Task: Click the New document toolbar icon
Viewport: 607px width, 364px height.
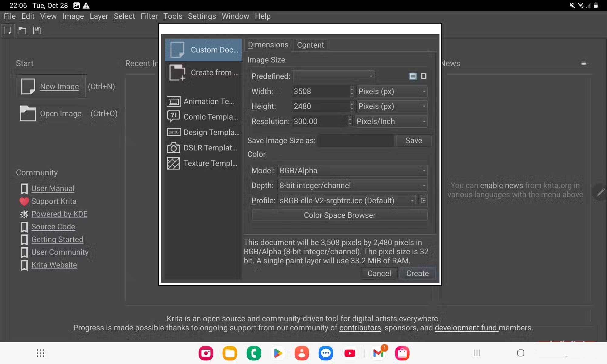Action: tap(8, 31)
